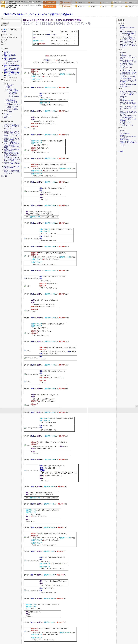Open 変幻自在リクエスト受付 link
The width and height of the screenshot is (138, 644).
(13, 68)
